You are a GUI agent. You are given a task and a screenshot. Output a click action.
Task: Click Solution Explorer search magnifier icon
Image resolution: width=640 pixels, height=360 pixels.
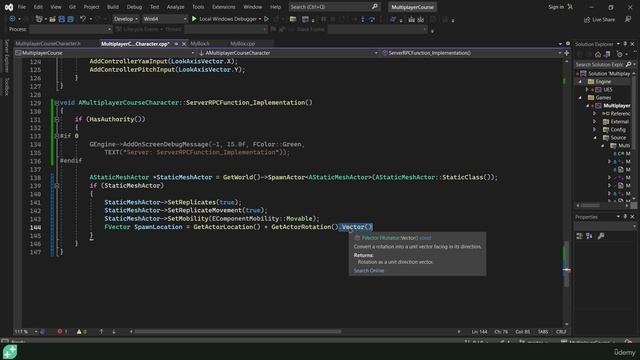(628, 64)
